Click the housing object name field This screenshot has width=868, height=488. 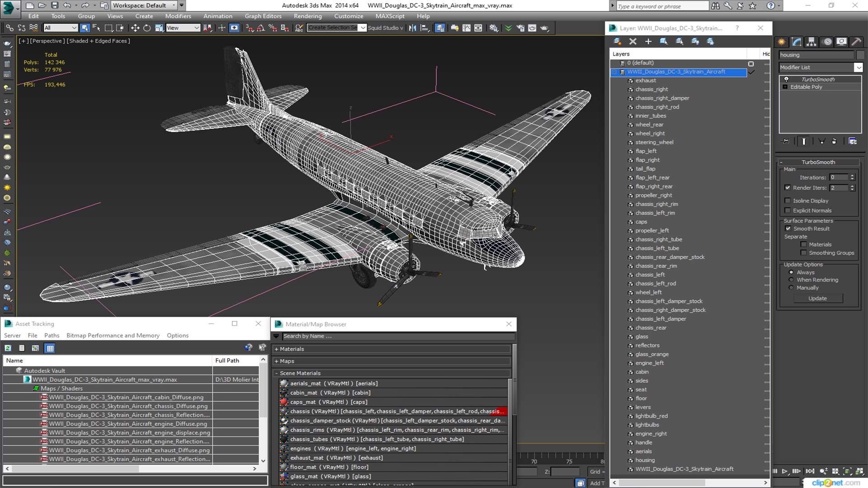pyautogui.click(x=816, y=55)
